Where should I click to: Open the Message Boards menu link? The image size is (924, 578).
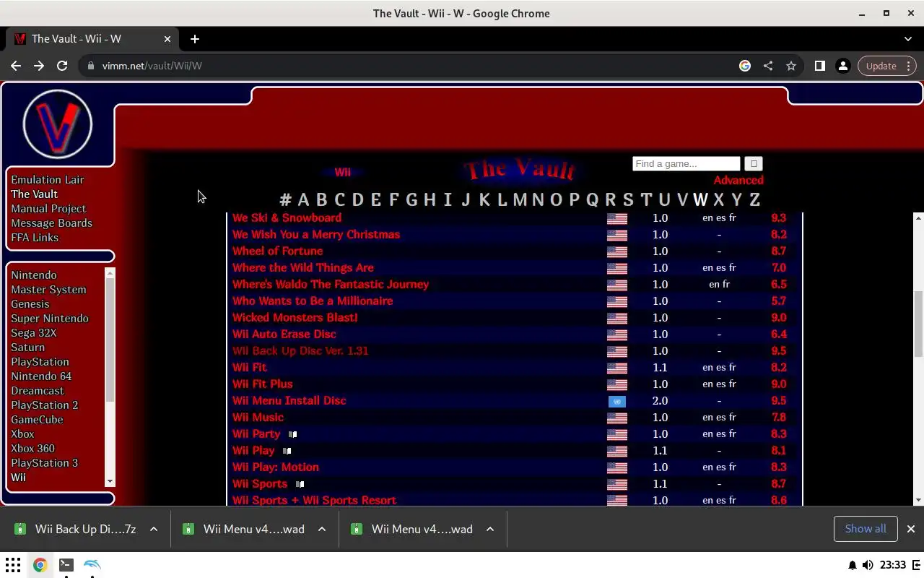click(x=51, y=223)
